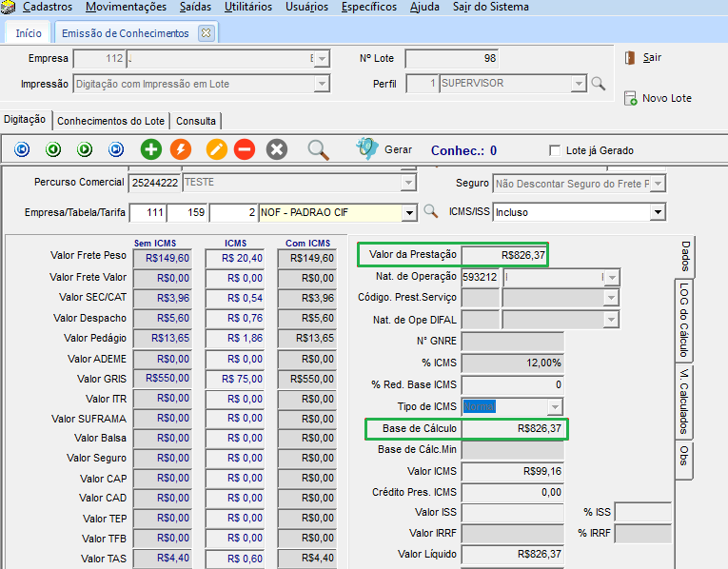Viewport: 728px width, 569px height.
Task: Click the magnifier search icon in toolbar
Action: [318, 149]
